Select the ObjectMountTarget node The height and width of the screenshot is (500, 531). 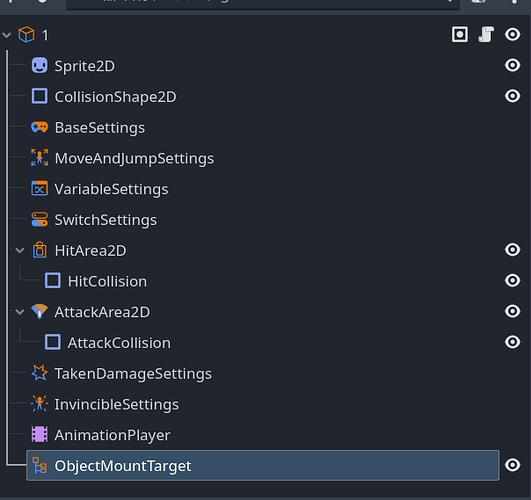(263, 465)
